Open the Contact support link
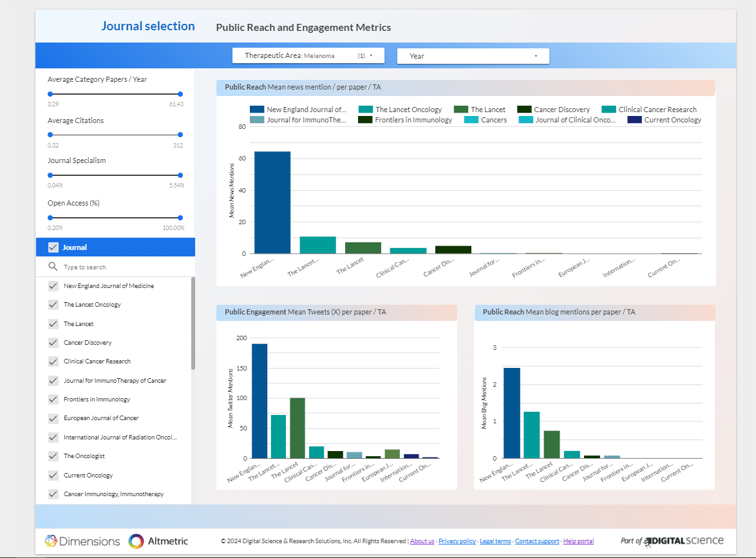The image size is (756, 558). pos(536,541)
